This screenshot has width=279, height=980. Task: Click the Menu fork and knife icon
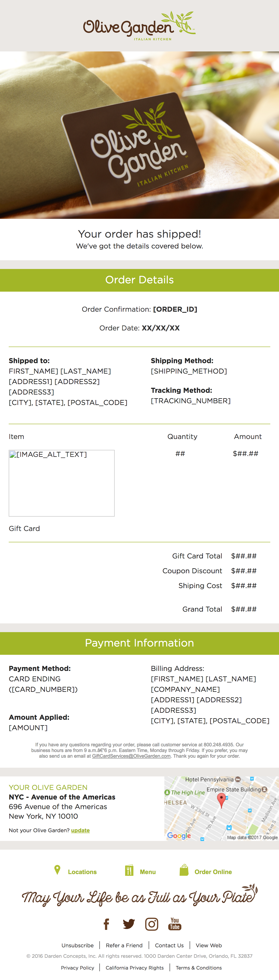129,870
